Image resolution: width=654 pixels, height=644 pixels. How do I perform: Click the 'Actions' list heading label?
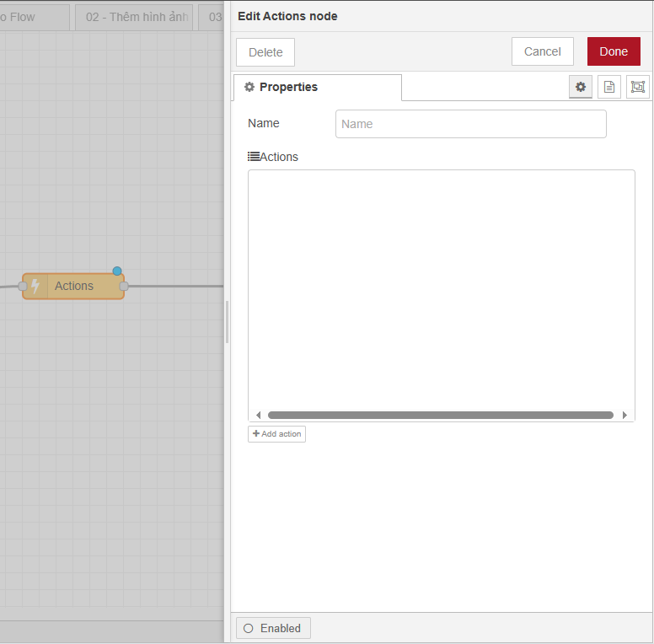[273, 157]
